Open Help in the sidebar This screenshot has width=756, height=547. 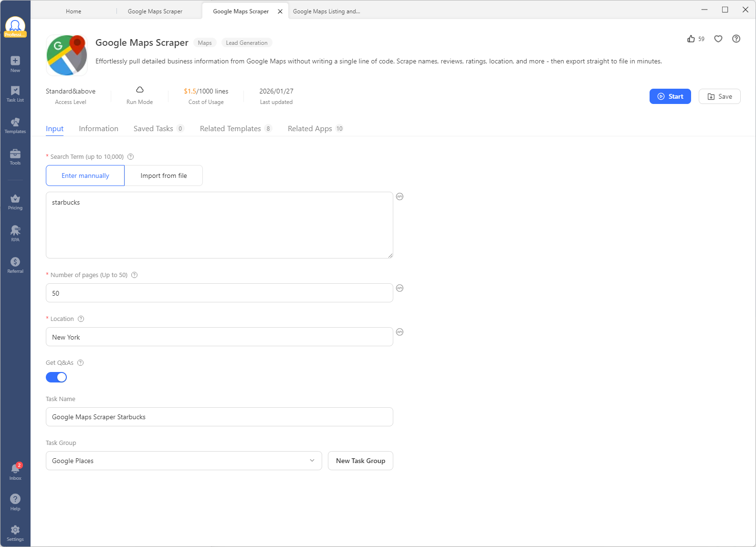[15, 502]
